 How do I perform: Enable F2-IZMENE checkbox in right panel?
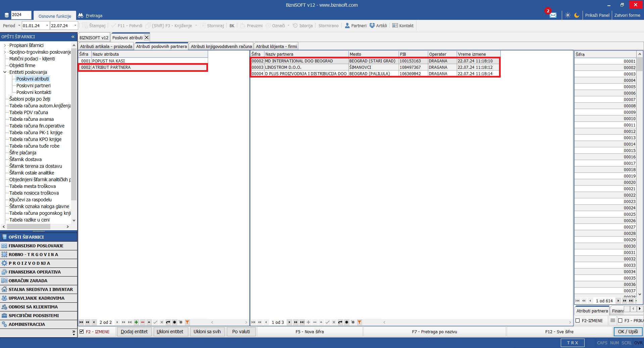pyautogui.click(x=578, y=320)
